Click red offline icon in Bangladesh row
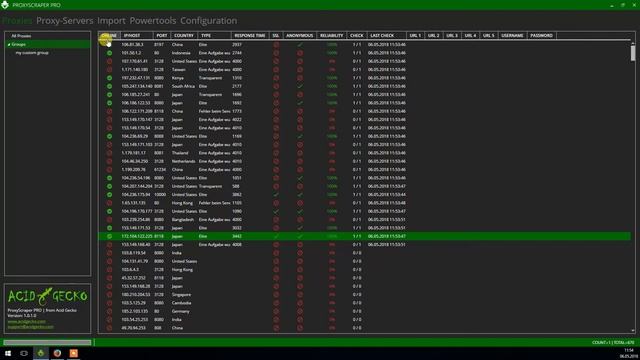This screenshot has width=640, height=360. click(109, 220)
